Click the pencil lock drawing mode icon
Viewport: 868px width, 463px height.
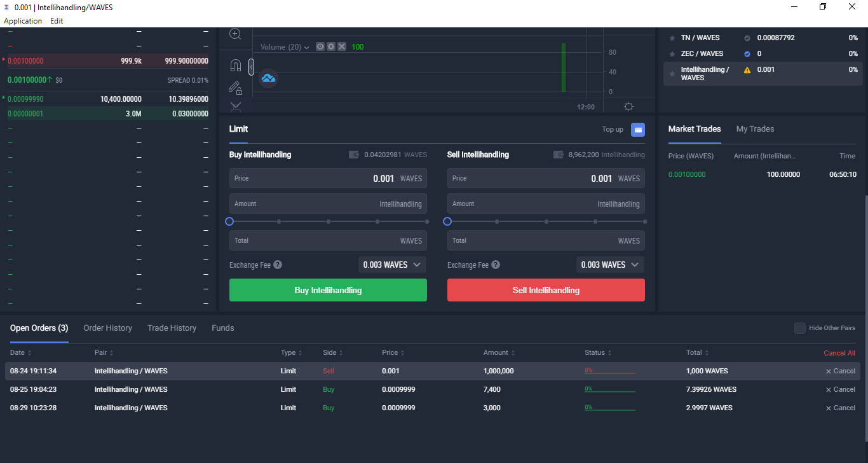[x=235, y=88]
